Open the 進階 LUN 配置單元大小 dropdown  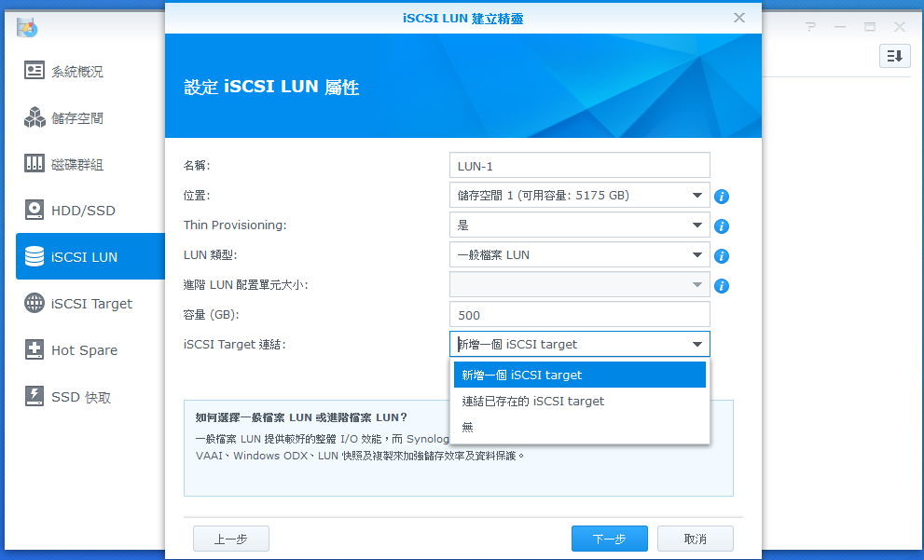(x=579, y=284)
